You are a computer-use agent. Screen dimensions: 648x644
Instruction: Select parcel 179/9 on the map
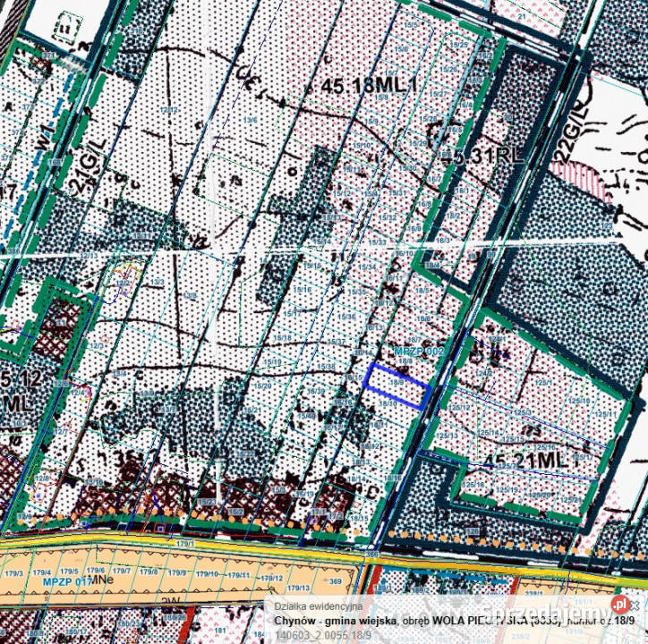[177, 573]
